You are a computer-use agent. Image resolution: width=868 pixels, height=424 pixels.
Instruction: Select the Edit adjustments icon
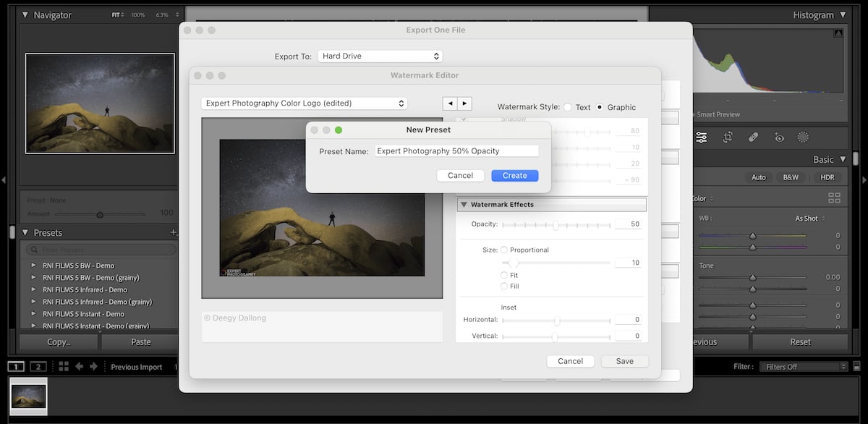[x=702, y=137]
